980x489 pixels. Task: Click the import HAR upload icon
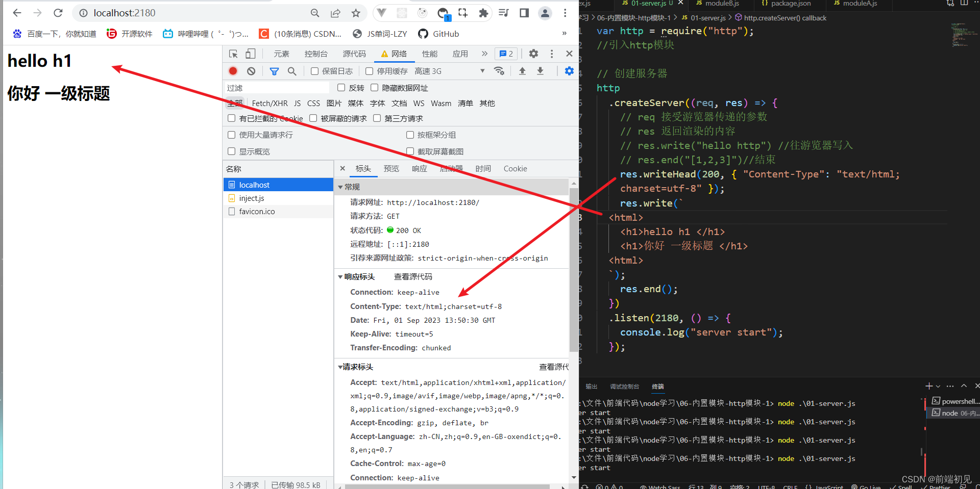522,71
